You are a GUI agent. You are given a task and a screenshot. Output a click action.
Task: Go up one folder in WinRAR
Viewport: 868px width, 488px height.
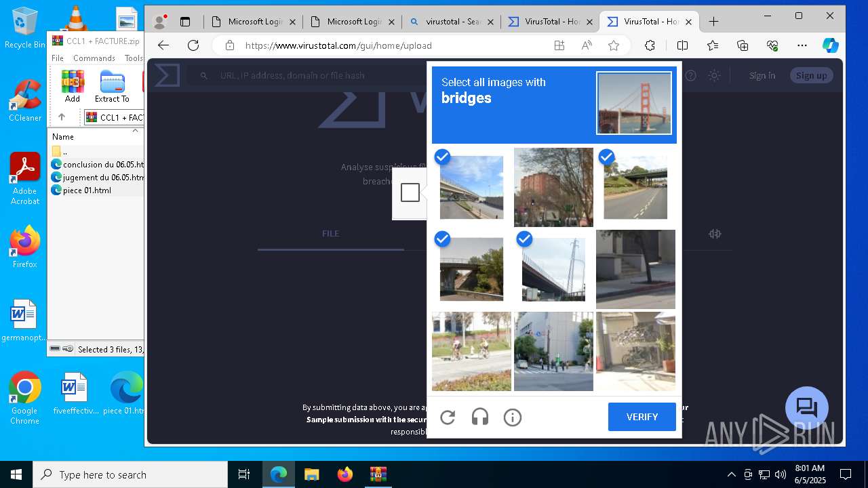tap(62, 117)
